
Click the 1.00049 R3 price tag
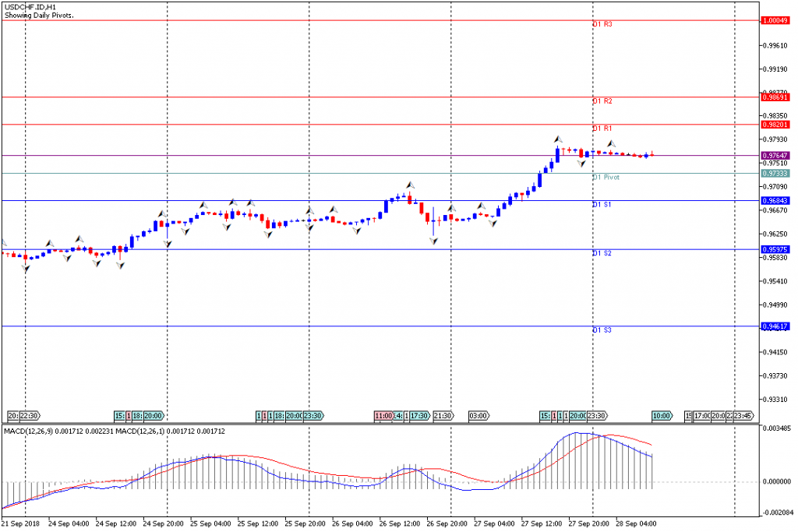pyautogui.click(x=775, y=20)
